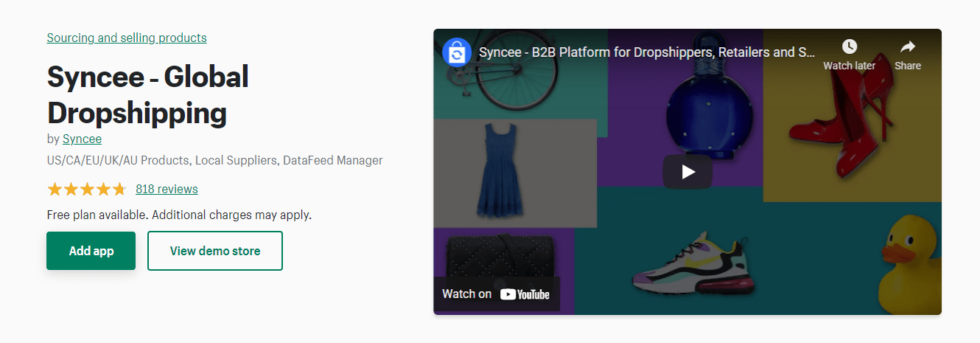Click the View demo store button
This screenshot has width=980, height=343.
click(215, 251)
